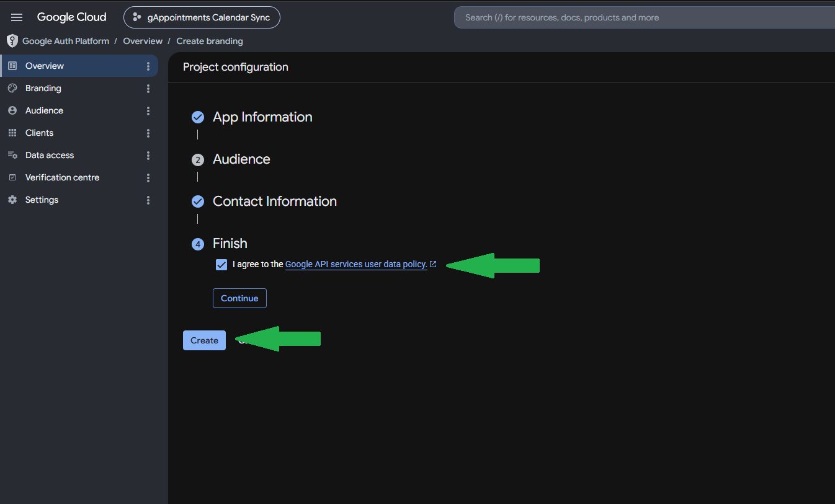Click the Google Auth Platform shield icon
Viewport: 835px width, 504px height.
pos(12,41)
